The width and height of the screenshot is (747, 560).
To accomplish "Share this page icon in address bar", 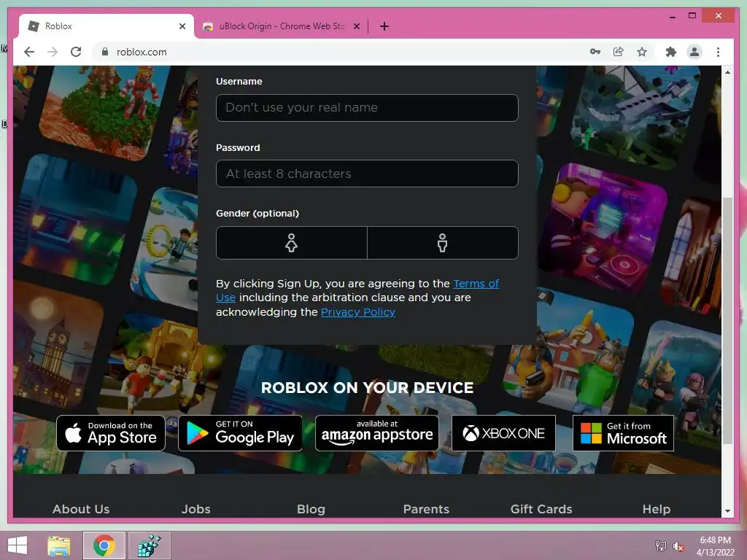I will pos(619,52).
